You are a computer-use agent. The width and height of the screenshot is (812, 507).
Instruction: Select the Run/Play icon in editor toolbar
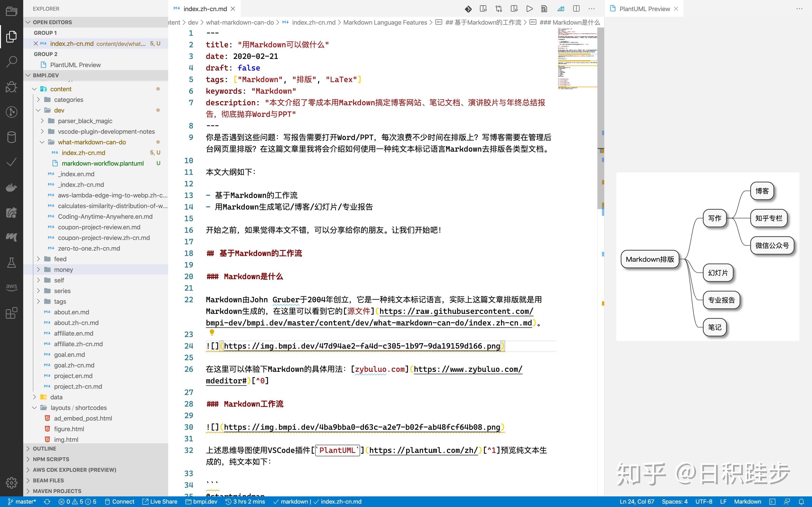[529, 9]
